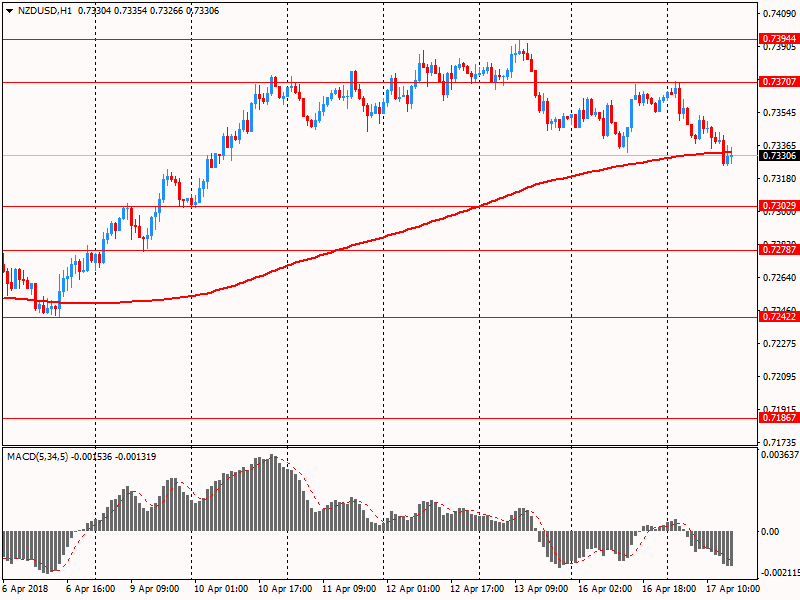Select the 0.73707 price level label
Viewport: 800px width, 600px height.
[x=779, y=82]
